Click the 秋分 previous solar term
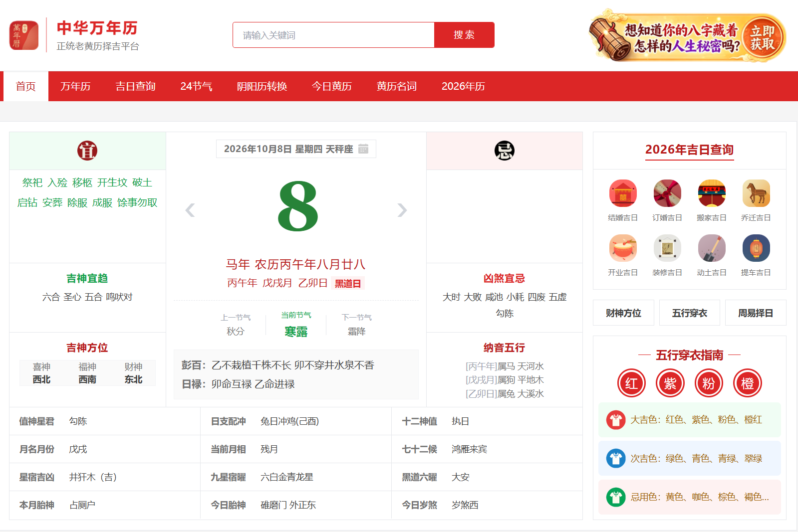 pos(236,332)
